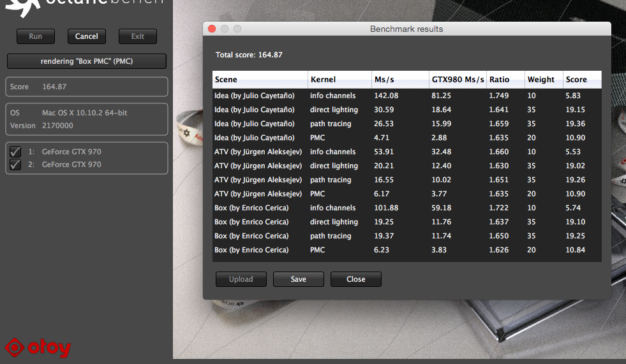Viewport: 626px width, 364px height.
Task: Sort table by Kernel column header
Action: click(339, 79)
